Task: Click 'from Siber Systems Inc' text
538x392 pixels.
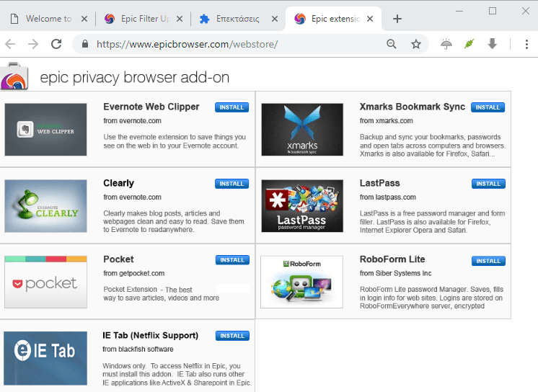Action: [x=396, y=273]
